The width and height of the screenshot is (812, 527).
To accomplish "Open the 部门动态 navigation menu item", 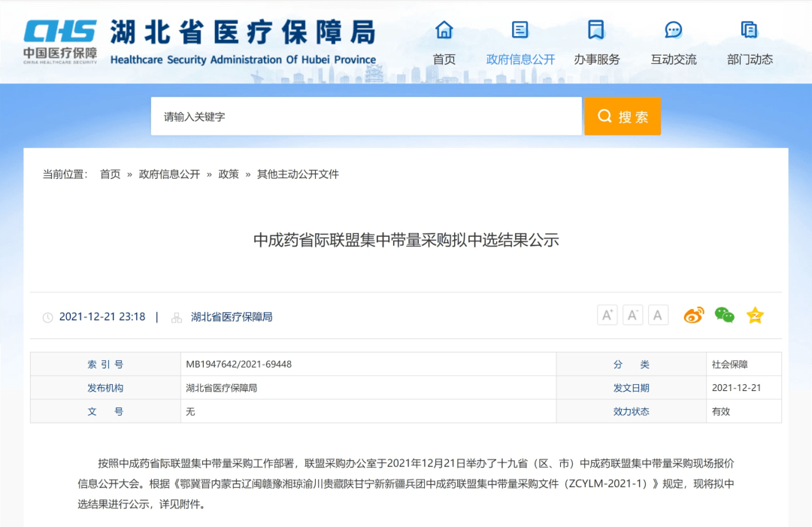I will pos(750,59).
